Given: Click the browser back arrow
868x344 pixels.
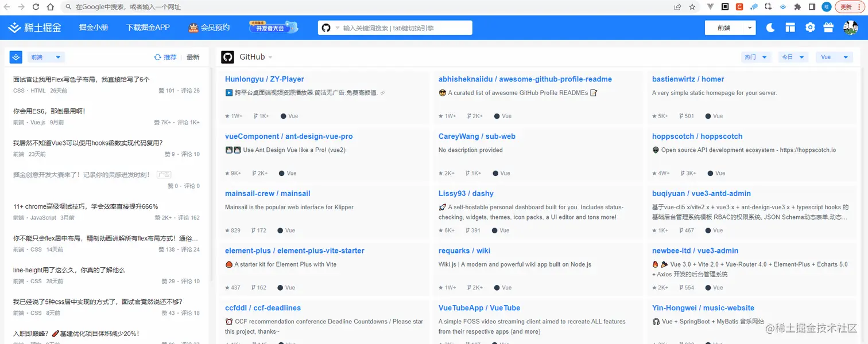Looking at the screenshot, I should click(x=7, y=7).
